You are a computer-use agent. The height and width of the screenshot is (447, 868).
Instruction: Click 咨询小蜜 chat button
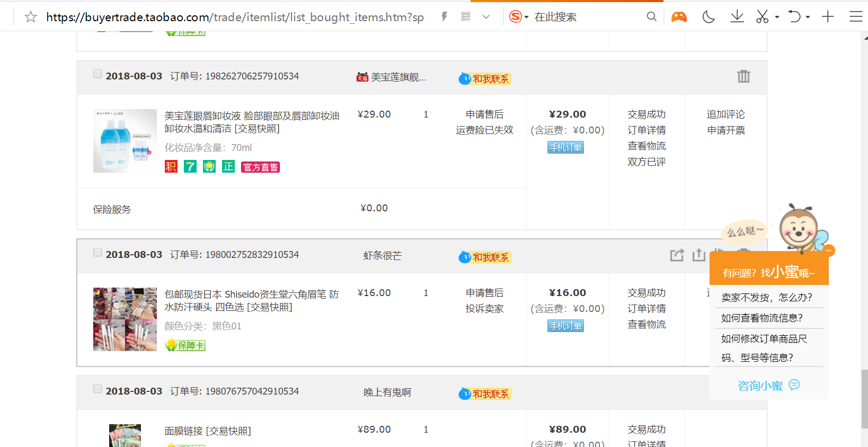pos(769,386)
